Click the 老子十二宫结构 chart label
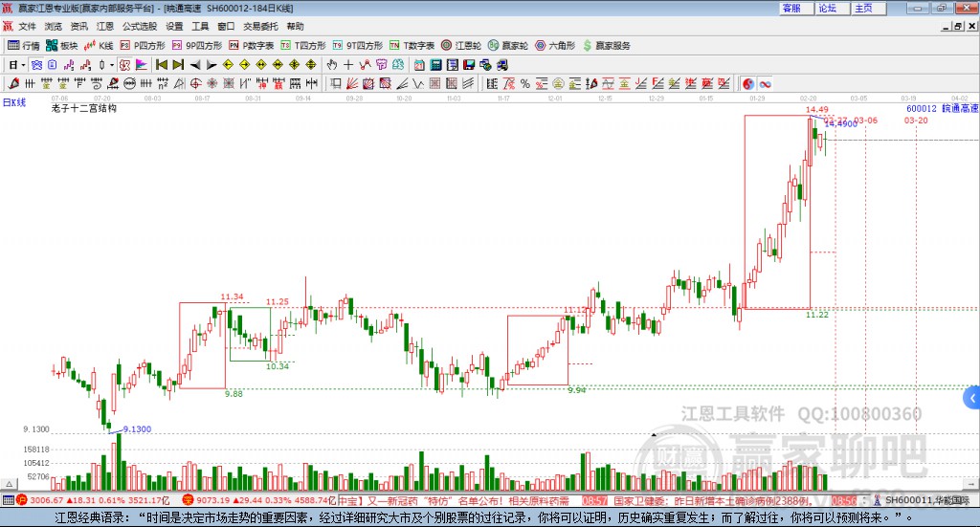980x527 pixels. (x=84, y=108)
